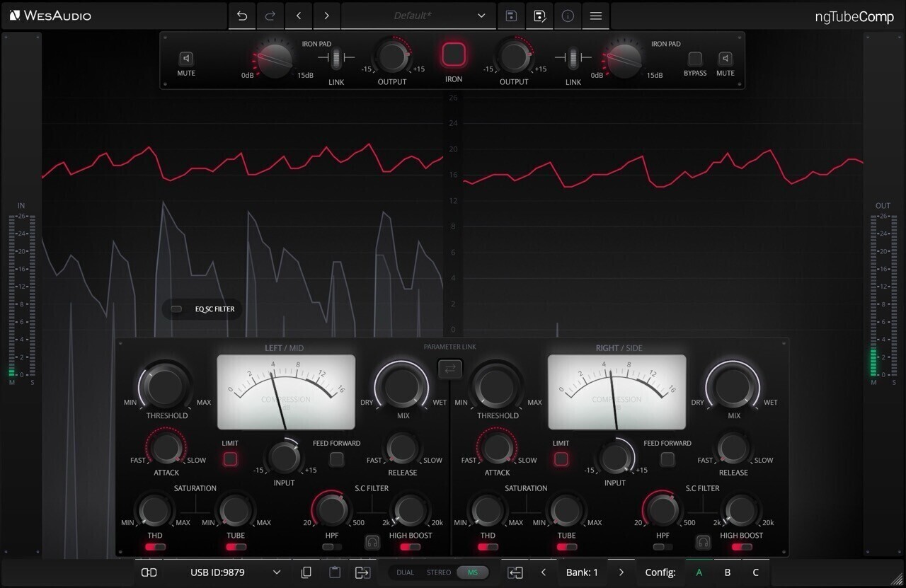Toggle the EQ SC FILTER switch
906x588 pixels.
coord(176,309)
